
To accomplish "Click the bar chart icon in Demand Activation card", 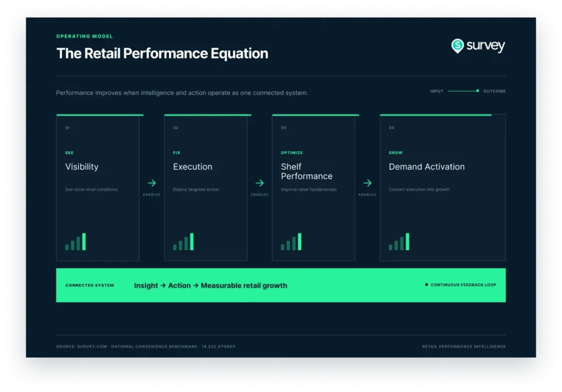I will pos(399,242).
